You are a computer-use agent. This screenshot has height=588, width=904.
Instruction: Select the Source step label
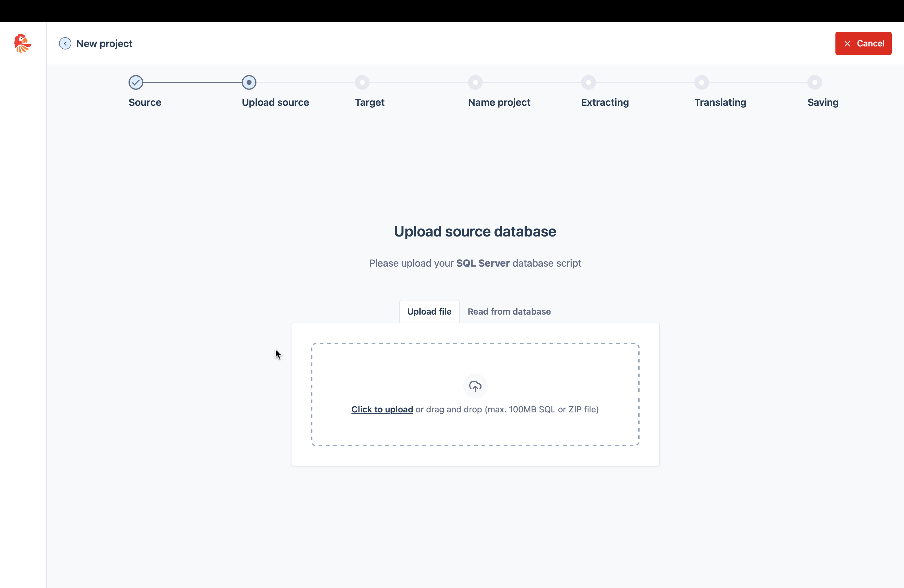(145, 102)
